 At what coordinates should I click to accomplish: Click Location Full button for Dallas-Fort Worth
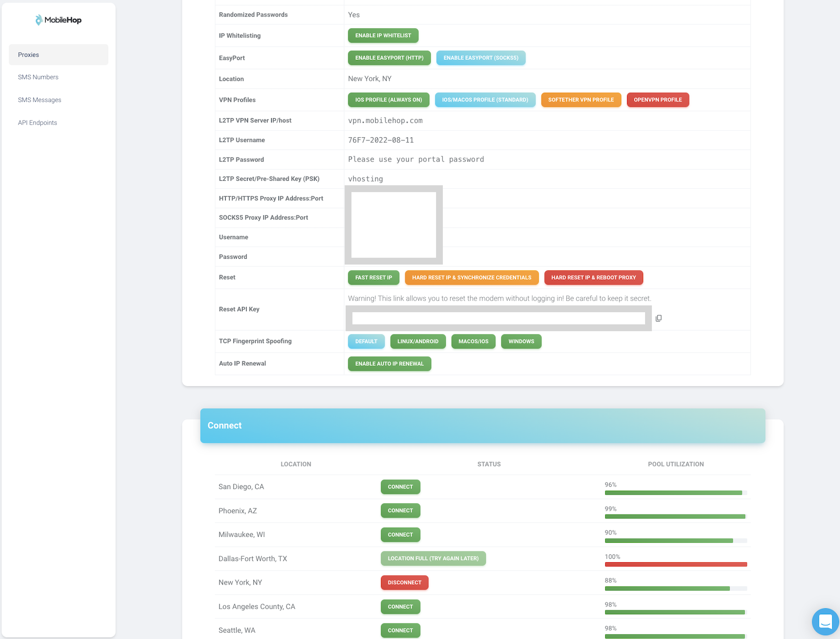(433, 558)
